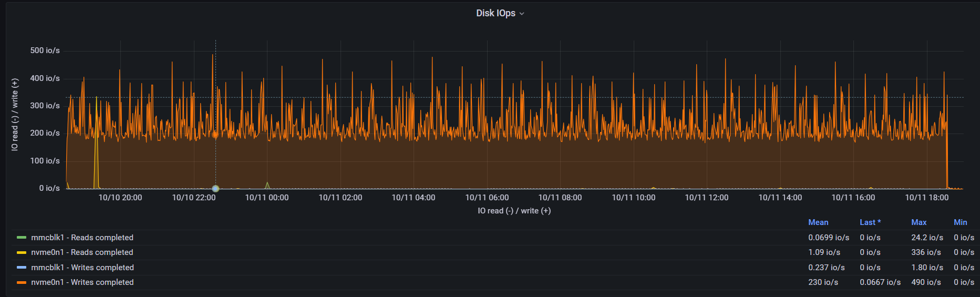Viewport: 980px width, 297px height.
Task: Click blue series color icon for mmcblk1 Writes
Action: click(x=22, y=268)
